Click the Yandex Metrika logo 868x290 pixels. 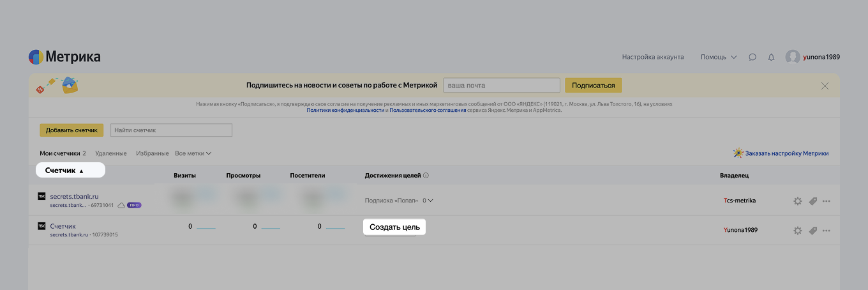[x=64, y=57]
